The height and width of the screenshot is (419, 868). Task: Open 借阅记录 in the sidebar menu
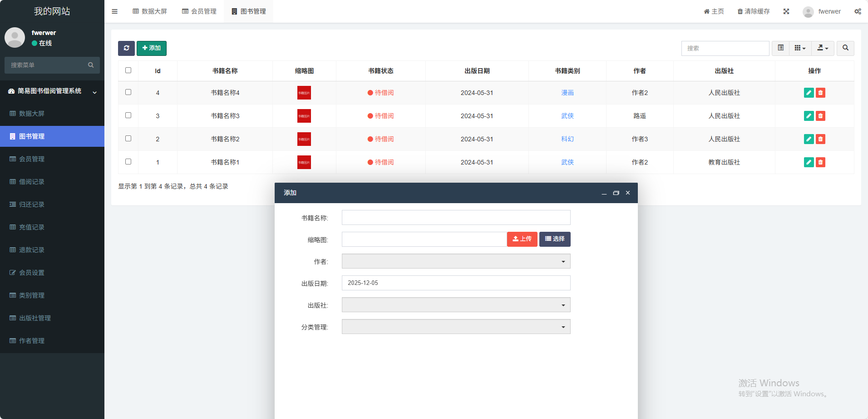(32, 182)
